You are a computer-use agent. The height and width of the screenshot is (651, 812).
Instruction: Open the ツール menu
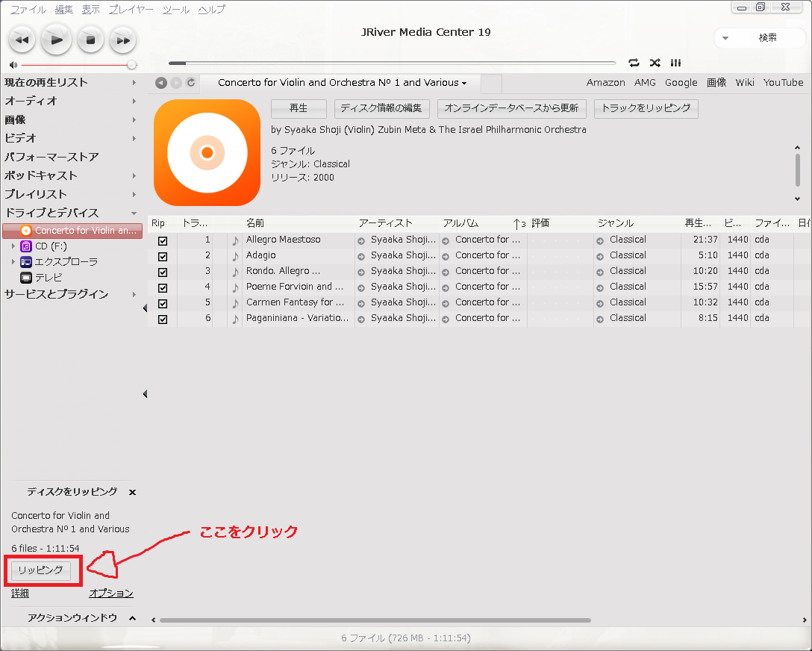tap(175, 10)
